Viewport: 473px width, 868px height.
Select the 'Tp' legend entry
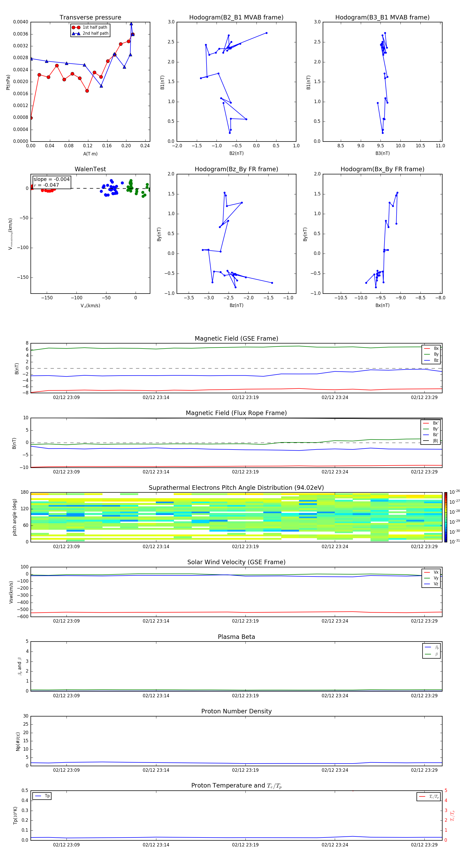tap(42, 796)
